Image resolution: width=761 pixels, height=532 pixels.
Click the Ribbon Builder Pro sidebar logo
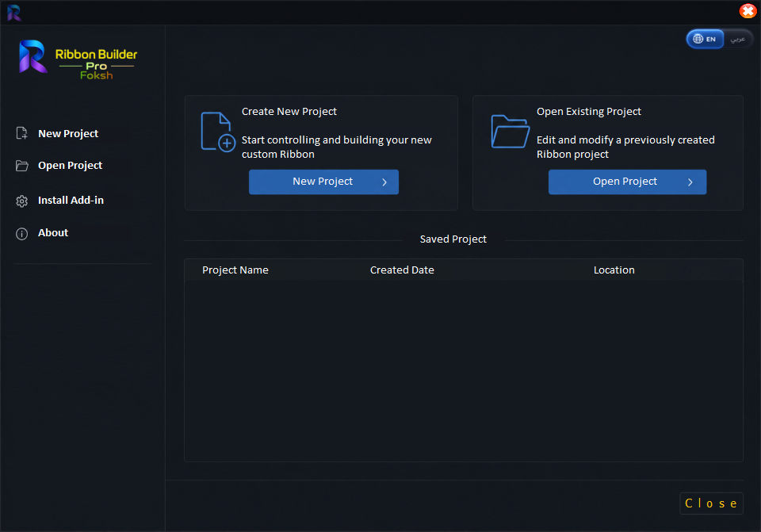pos(78,59)
